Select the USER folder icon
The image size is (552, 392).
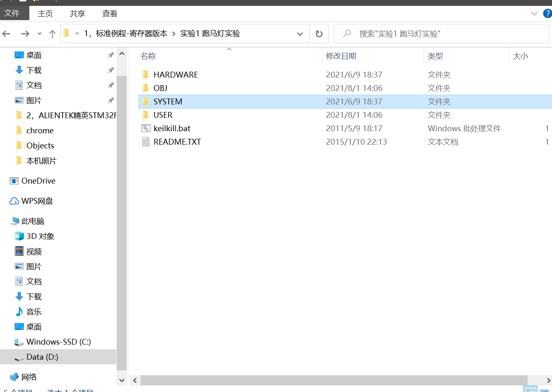(x=146, y=115)
